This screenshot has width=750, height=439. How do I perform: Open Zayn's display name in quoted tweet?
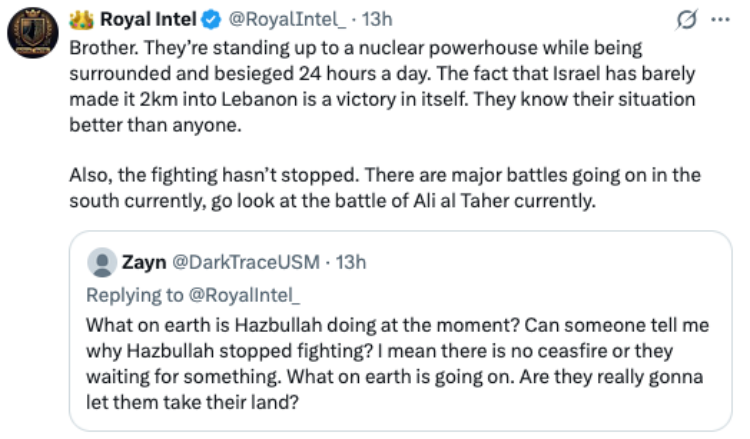[144, 263]
